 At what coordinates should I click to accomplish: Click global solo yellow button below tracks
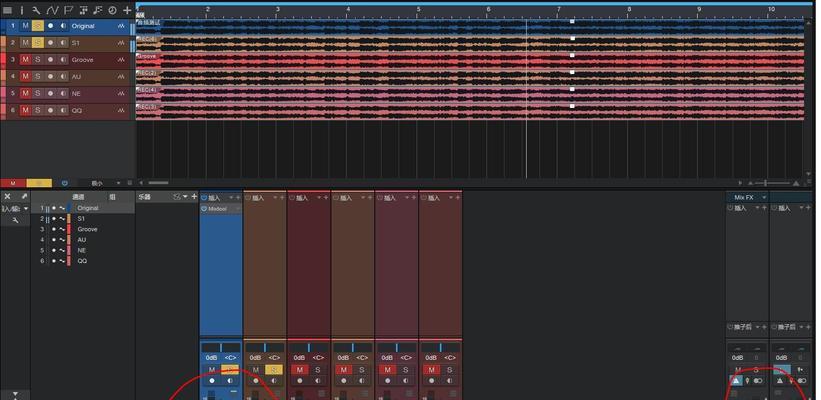39,183
